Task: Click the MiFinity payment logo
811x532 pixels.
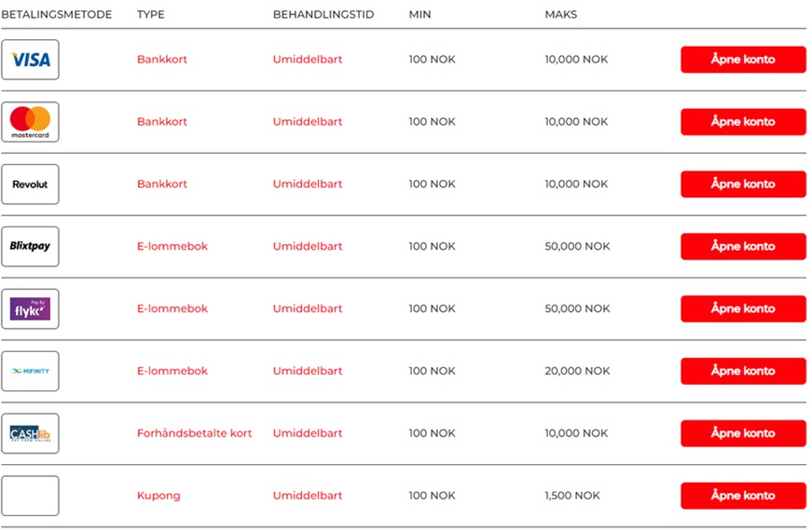Action: (30, 371)
